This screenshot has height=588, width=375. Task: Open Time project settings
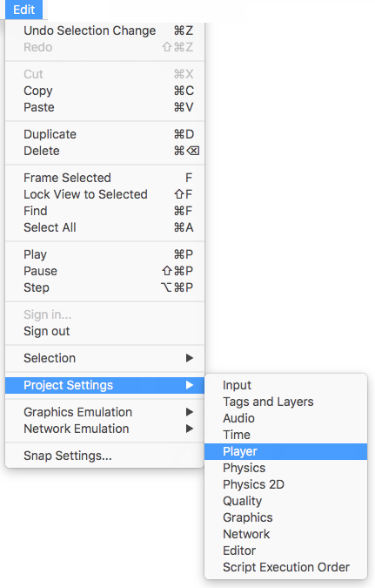tap(286, 435)
